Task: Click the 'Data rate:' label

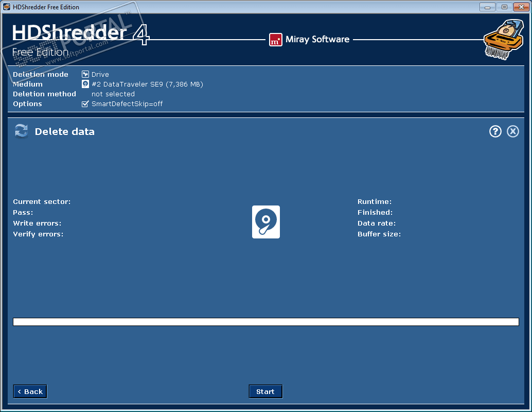Action: [377, 224]
